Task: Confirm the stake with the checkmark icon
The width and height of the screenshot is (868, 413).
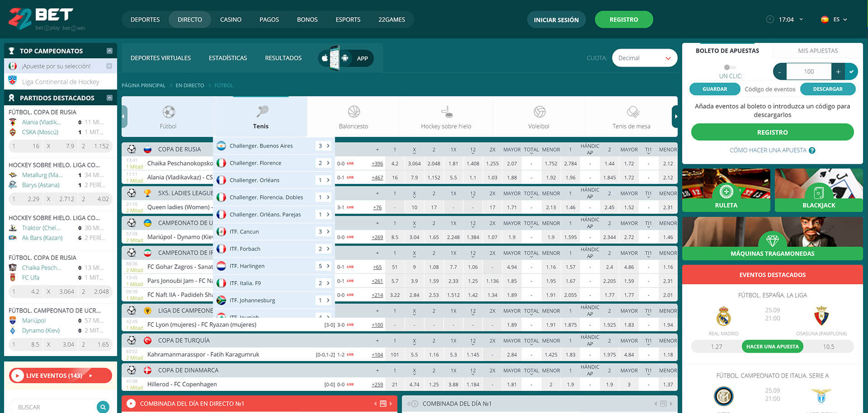Action: [851, 71]
